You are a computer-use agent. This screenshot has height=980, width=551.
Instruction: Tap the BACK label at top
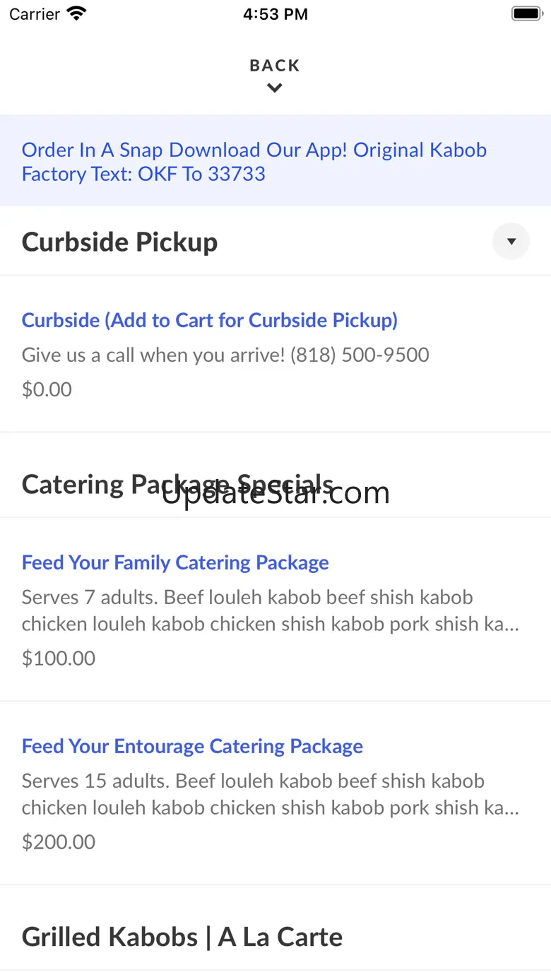click(x=275, y=66)
